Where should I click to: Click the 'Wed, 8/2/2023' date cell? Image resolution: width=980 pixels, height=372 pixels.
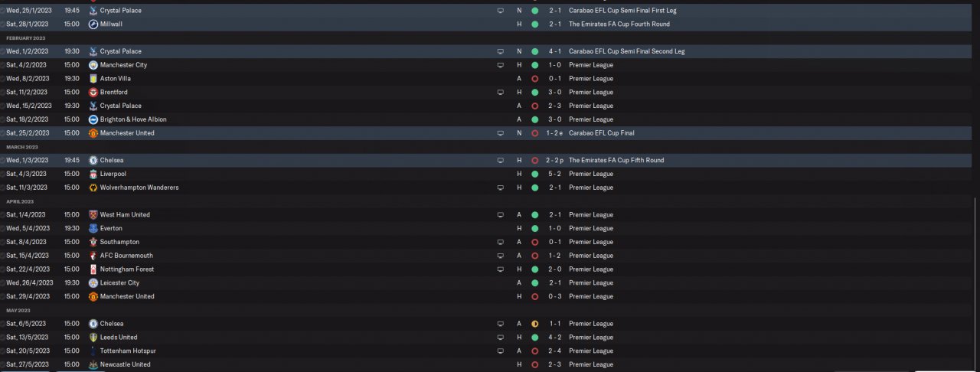pyautogui.click(x=28, y=79)
